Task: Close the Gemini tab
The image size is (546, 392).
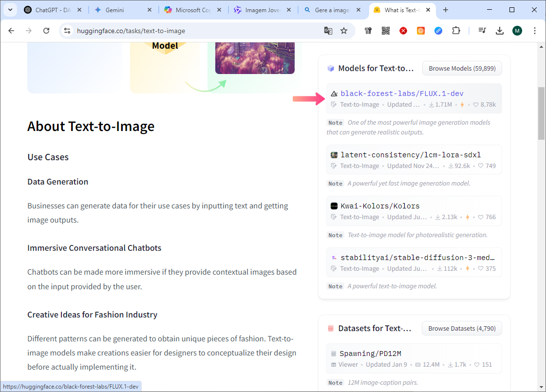Action: click(x=150, y=10)
